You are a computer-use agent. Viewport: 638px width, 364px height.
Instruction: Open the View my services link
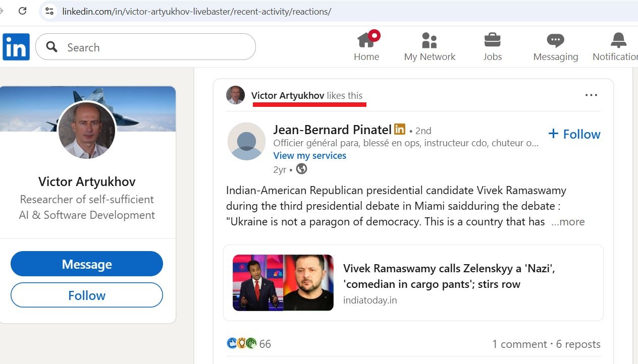(309, 155)
